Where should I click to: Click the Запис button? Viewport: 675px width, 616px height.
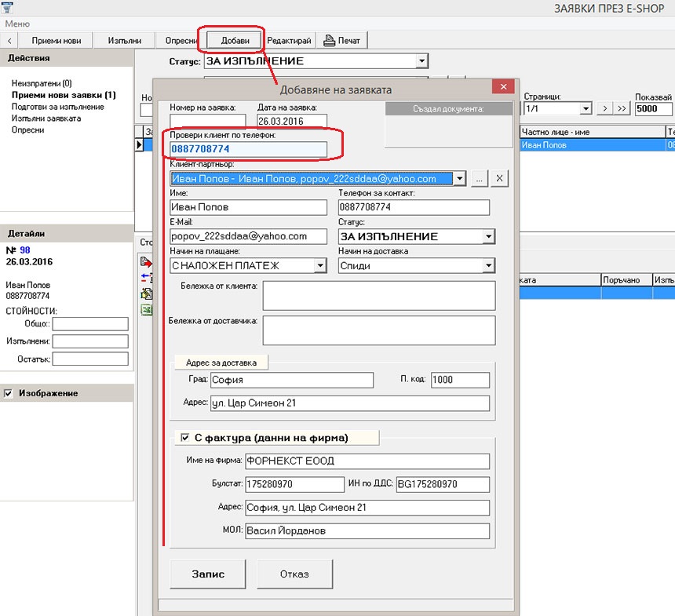click(x=208, y=574)
